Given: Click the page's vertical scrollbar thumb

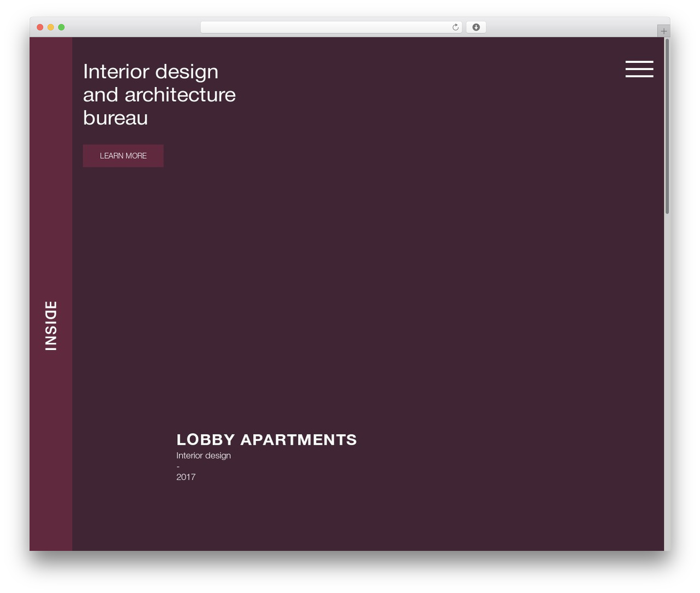Looking at the screenshot, I should pyautogui.click(x=667, y=126).
